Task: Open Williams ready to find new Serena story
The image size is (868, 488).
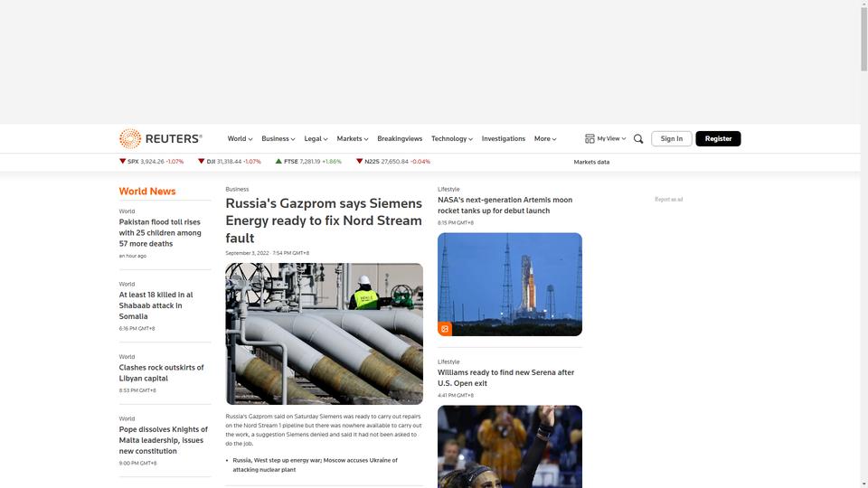Action: [x=506, y=378]
